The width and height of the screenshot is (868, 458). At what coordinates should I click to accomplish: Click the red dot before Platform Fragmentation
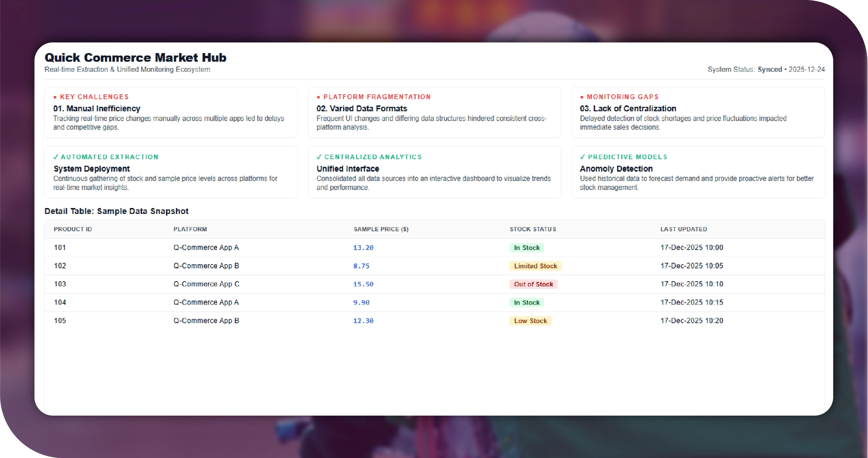(318, 97)
